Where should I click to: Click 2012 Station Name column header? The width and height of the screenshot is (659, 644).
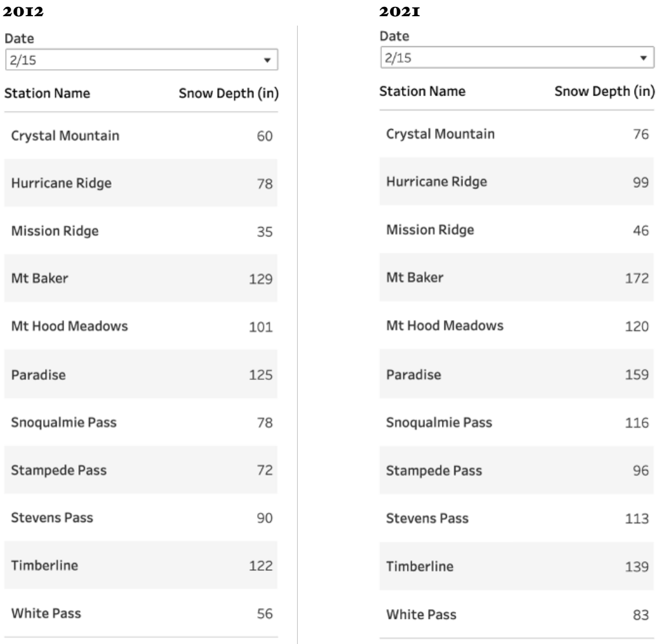[47, 94]
